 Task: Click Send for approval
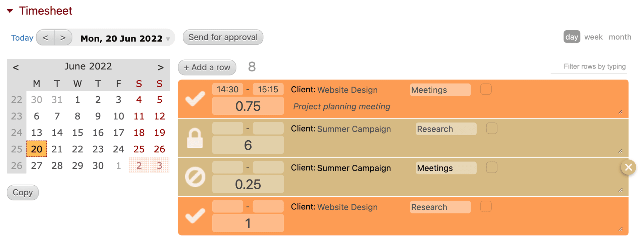222,37
